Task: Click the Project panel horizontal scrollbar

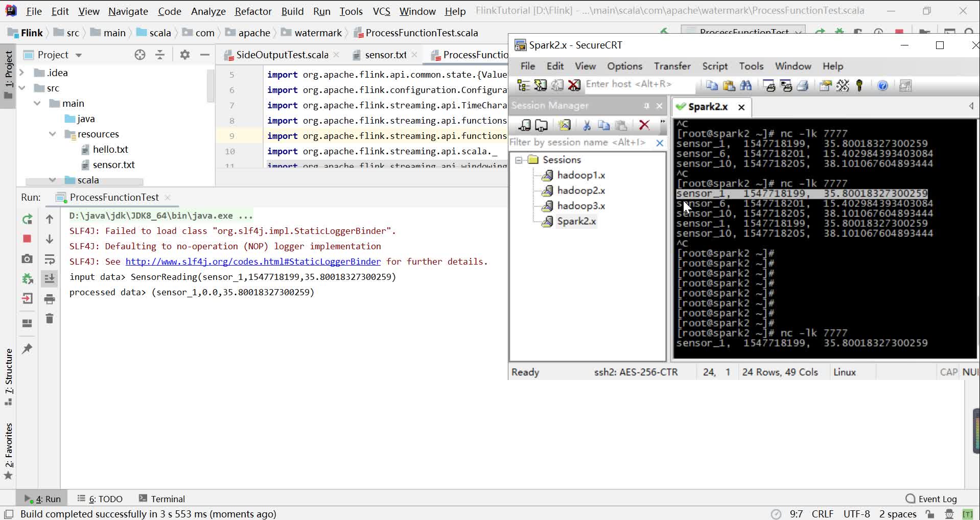Action: [x=84, y=181]
